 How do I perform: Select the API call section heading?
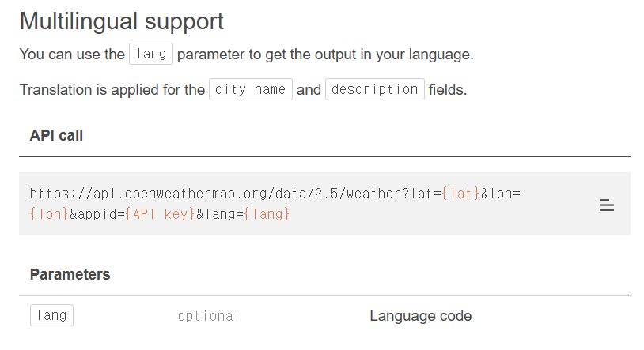pyautogui.click(x=56, y=135)
